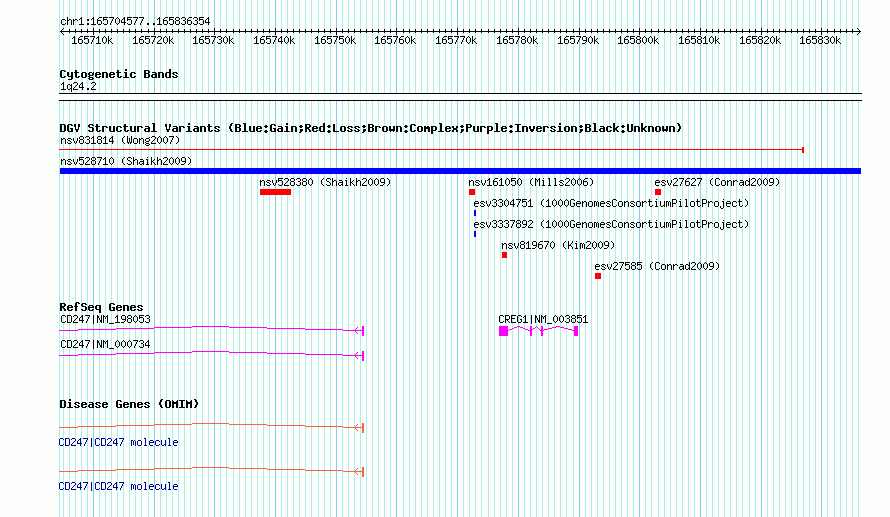This screenshot has width=890, height=517.
Task: Click the second OMIM CD247 molecule link
Action: [119, 486]
